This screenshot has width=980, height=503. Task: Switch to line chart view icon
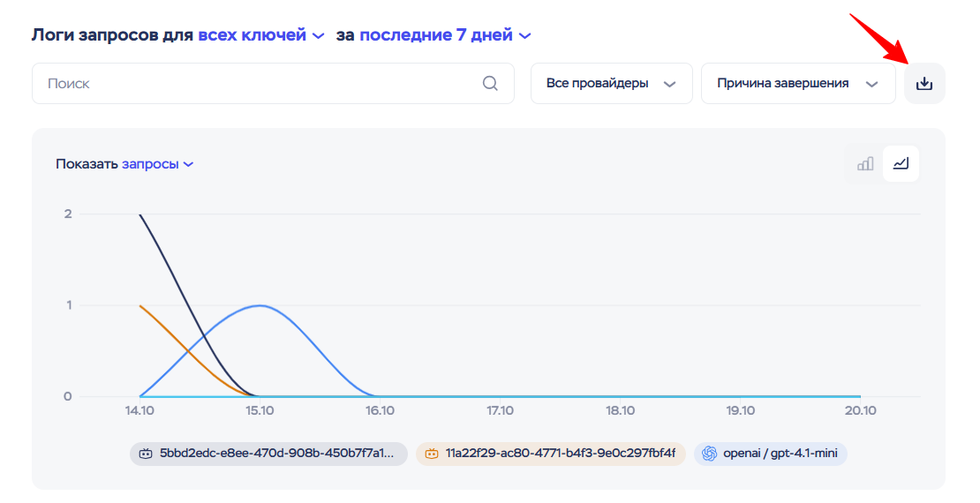[x=901, y=164]
